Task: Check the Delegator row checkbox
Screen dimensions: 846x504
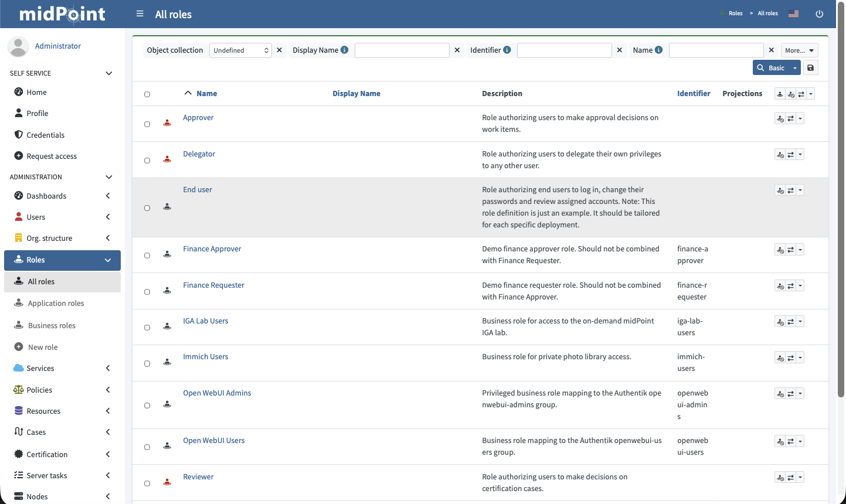Action: [147, 161]
